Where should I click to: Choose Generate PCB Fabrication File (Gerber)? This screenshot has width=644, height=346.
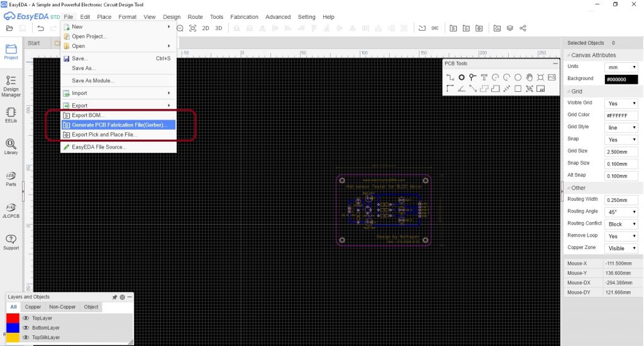click(x=118, y=125)
